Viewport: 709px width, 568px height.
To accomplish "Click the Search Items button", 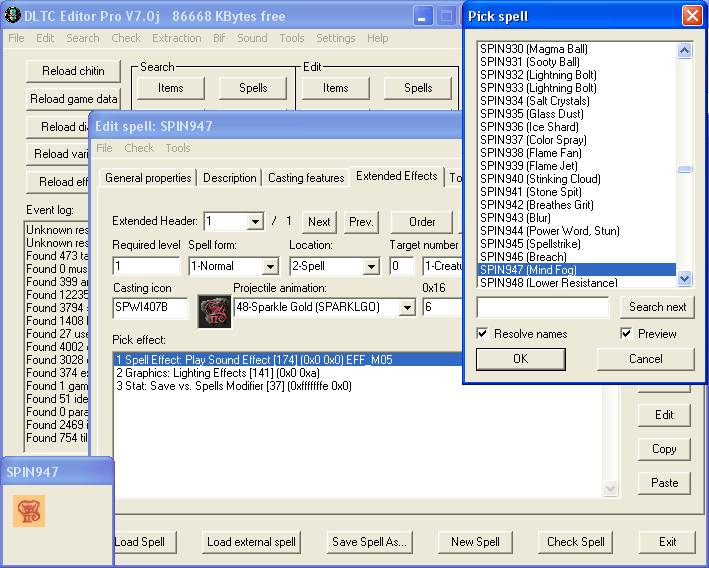I will pyautogui.click(x=170, y=88).
